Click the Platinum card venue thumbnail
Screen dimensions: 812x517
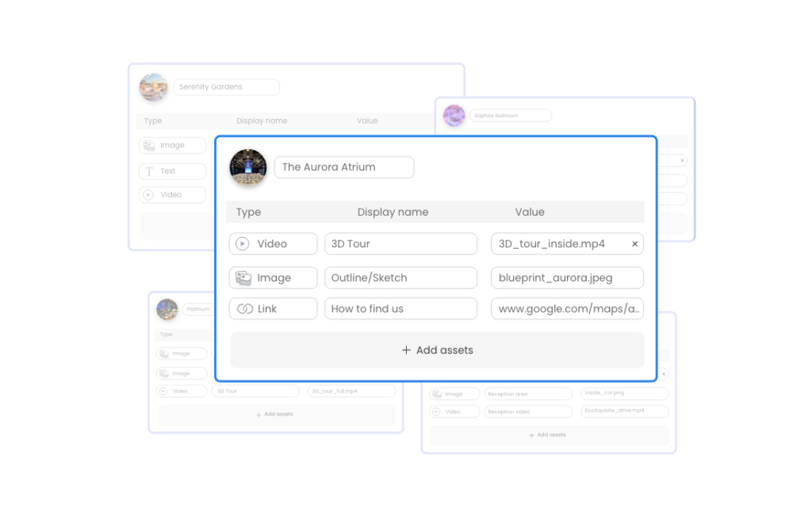(x=167, y=309)
